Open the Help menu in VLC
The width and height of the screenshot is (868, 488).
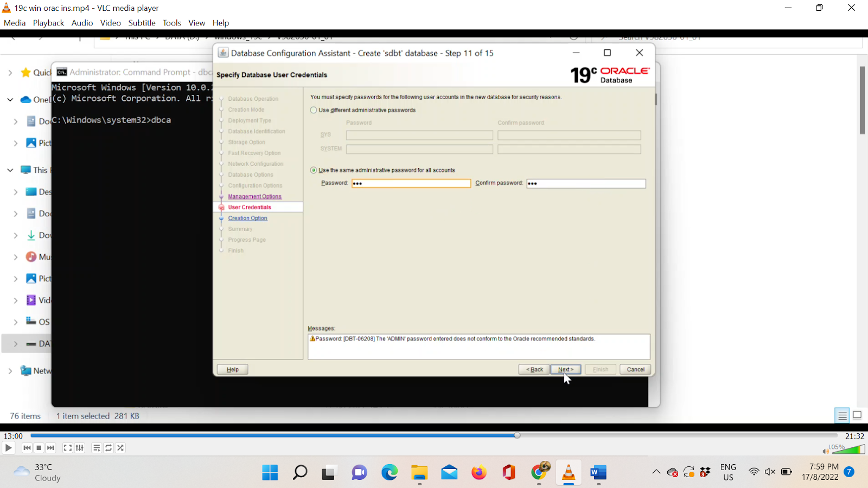(221, 23)
